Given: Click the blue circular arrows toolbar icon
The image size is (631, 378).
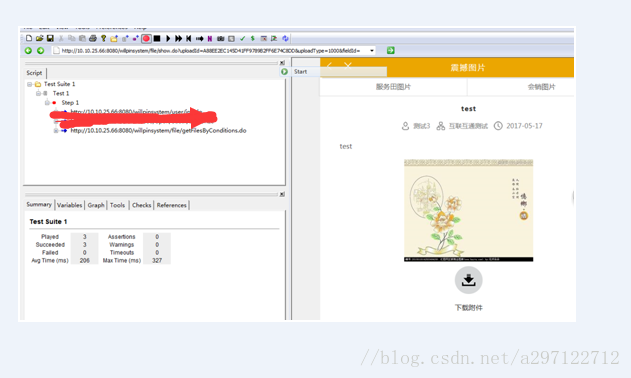Looking at the screenshot, I should click(285, 38).
